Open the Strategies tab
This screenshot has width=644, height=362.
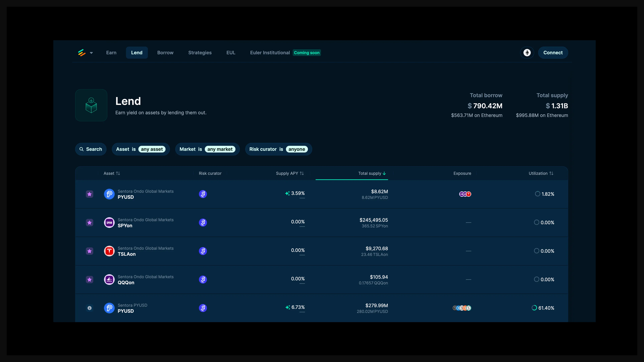pos(200,53)
